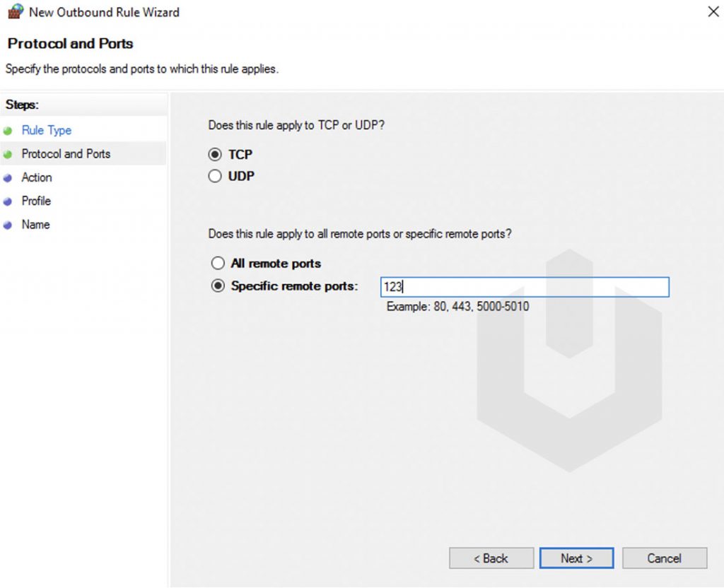Choose Specific remote ports
Image resolution: width=724 pixels, height=588 pixels.
[218, 286]
